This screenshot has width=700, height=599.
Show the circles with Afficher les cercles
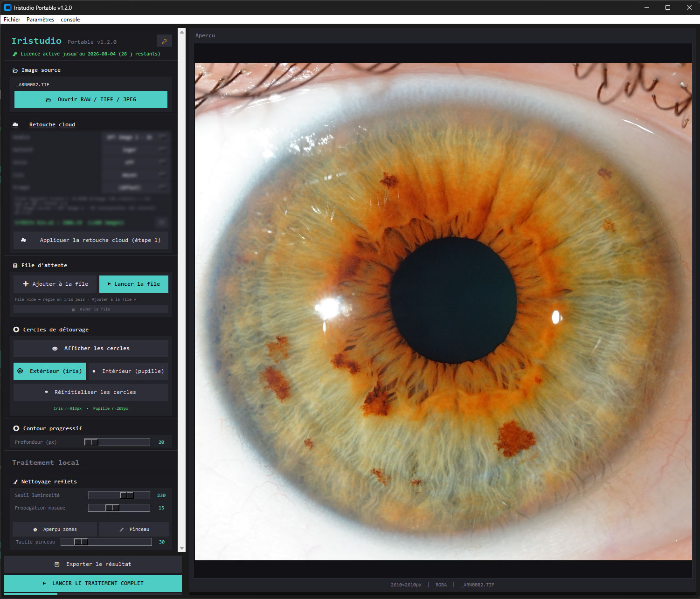coord(91,348)
